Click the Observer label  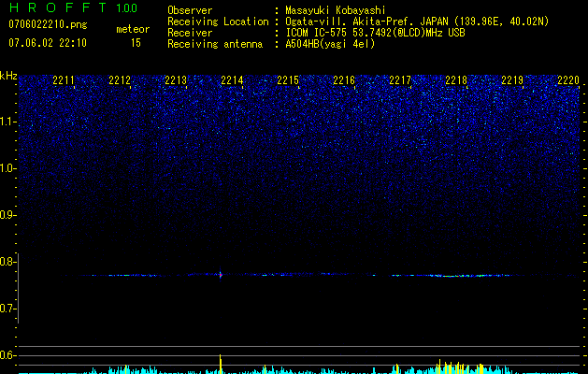pyautogui.click(x=190, y=10)
